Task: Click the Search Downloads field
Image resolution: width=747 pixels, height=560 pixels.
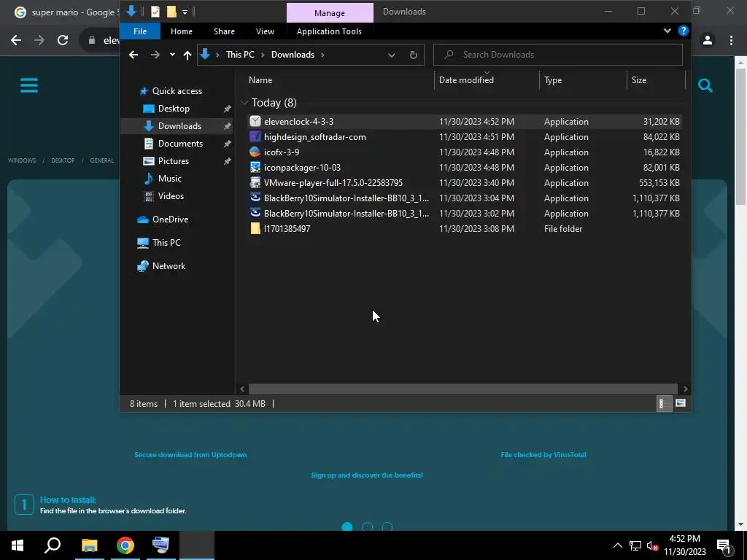Action: (558, 55)
